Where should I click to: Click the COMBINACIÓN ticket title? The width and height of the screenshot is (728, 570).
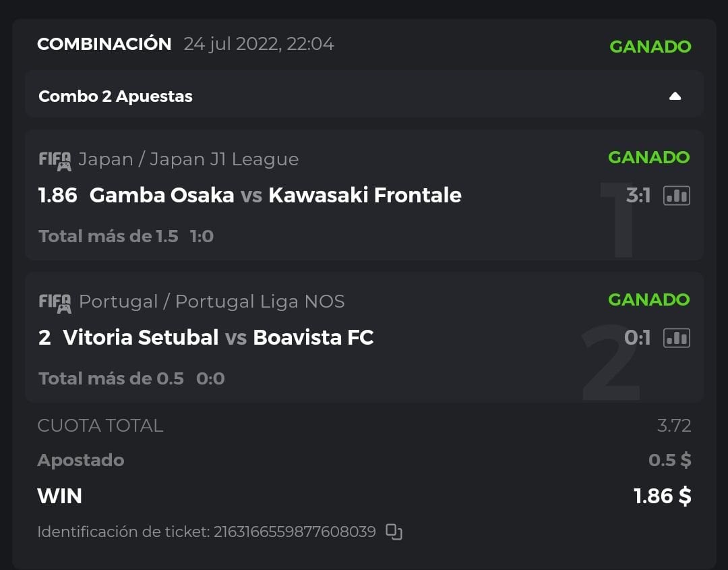[104, 44]
